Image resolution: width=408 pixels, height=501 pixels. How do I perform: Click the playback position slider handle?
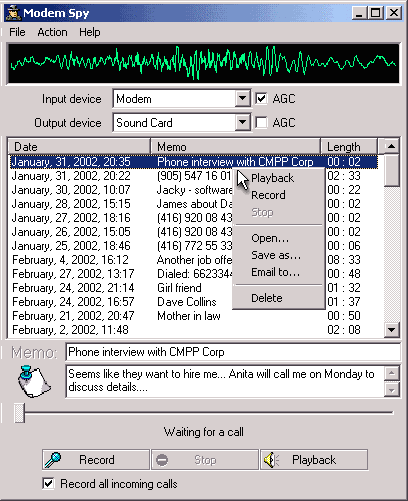(x=19, y=413)
